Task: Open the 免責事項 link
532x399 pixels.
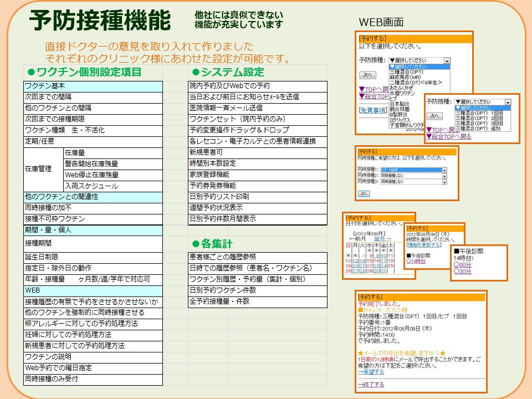Action: (373, 110)
